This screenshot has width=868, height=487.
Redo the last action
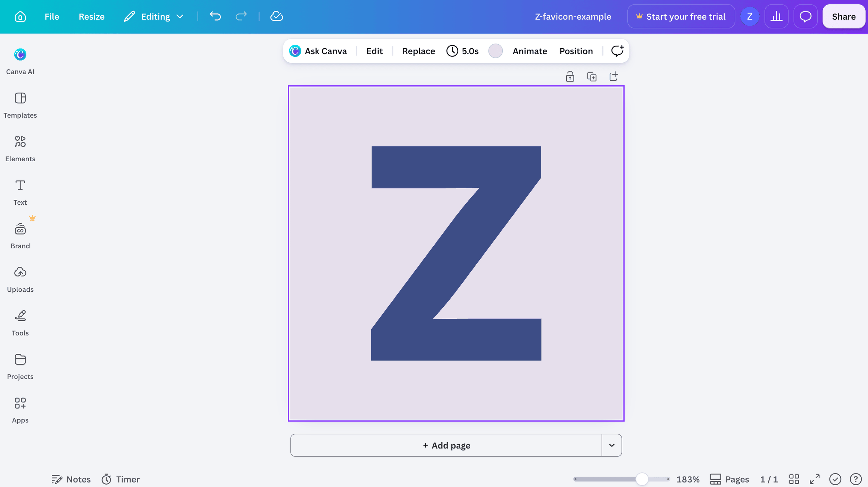tap(241, 16)
